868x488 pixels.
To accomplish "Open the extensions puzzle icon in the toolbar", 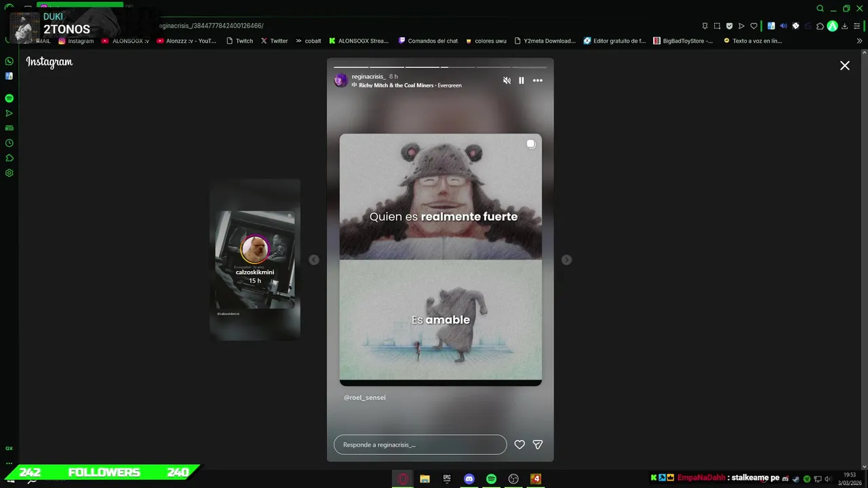I will point(820,26).
